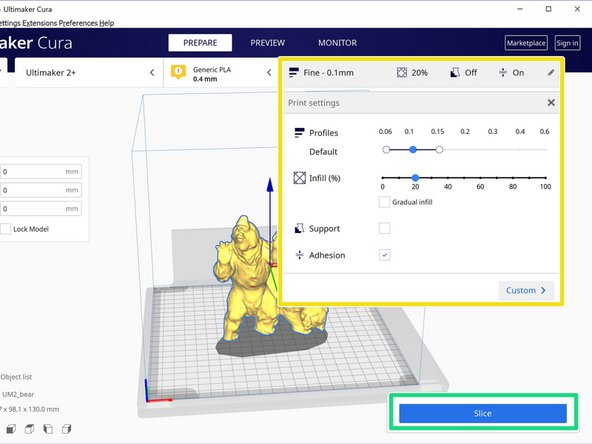Switch to the MONITOR stage tab
The height and width of the screenshot is (444, 592).
337,43
